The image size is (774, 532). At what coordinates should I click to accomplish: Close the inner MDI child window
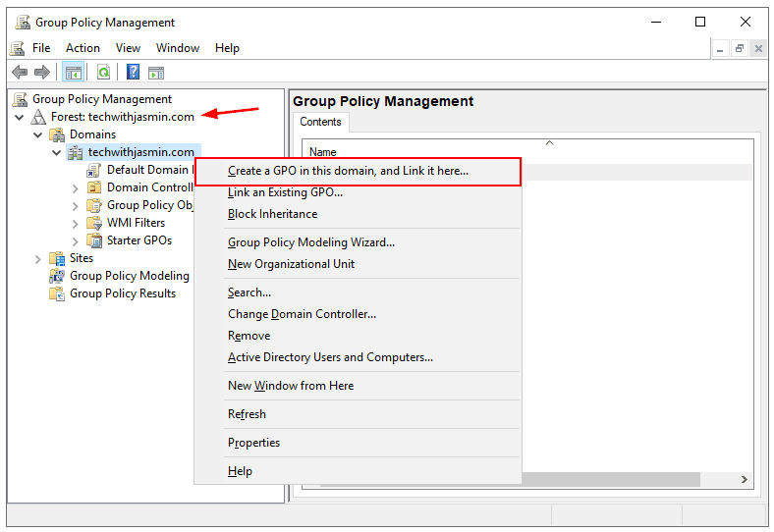tap(758, 49)
